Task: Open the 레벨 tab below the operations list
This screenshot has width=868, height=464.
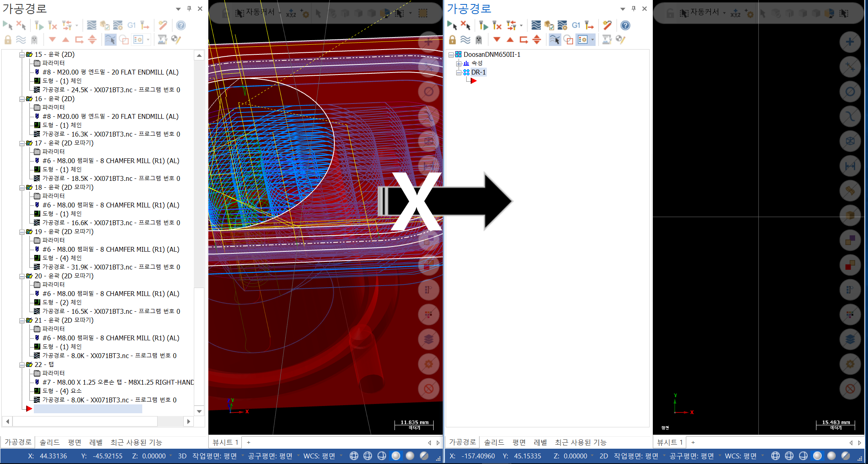Action: 96,442
